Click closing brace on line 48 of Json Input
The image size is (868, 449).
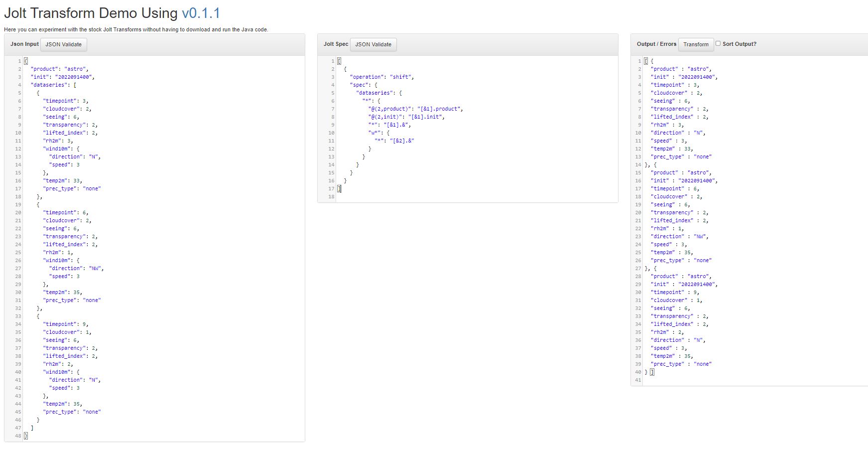tap(26, 436)
